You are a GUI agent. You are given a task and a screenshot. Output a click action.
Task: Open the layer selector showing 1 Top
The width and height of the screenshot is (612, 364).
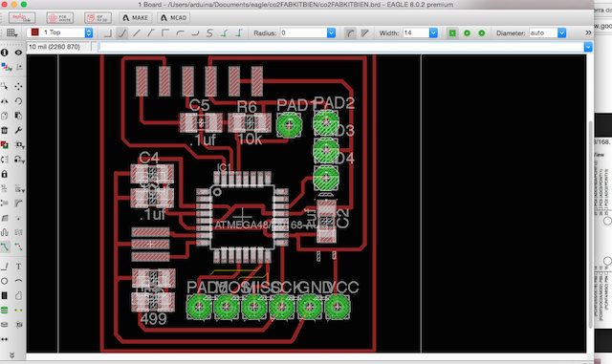click(59, 32)
